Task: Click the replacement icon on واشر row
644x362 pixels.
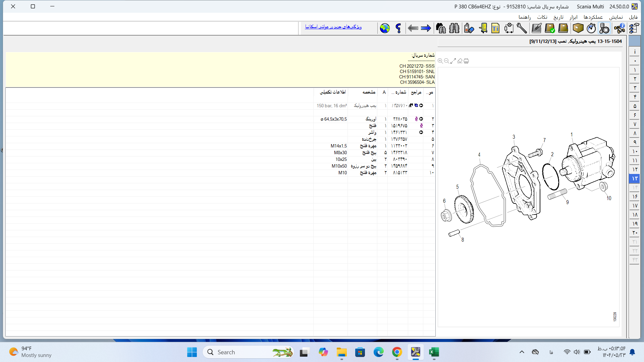Action: point(421,132)
